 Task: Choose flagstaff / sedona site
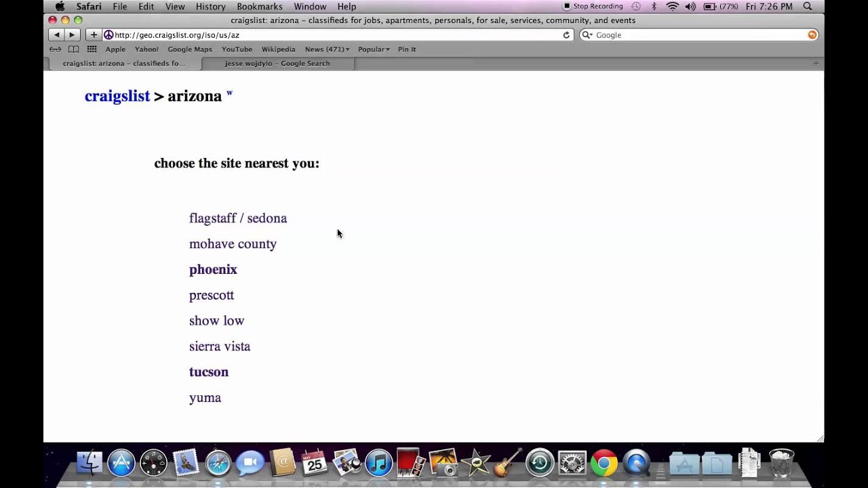coord(238,218)
